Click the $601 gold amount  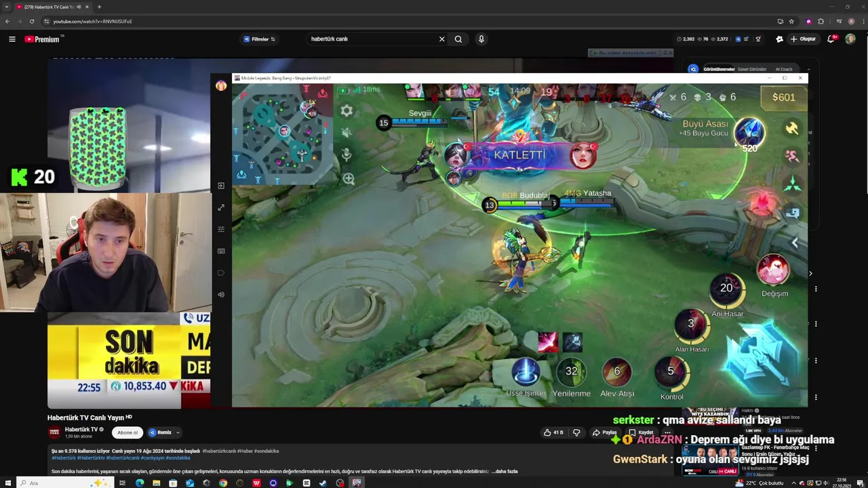783,98
